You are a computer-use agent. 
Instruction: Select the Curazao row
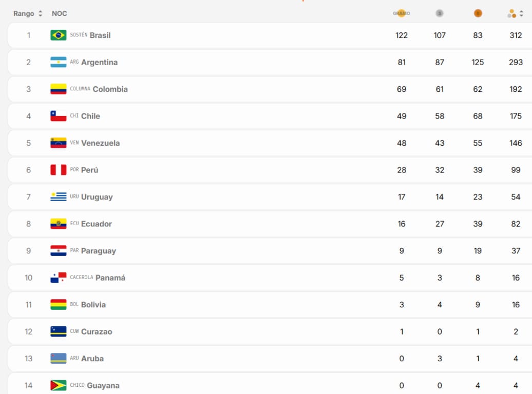click(x=270, y=331)
